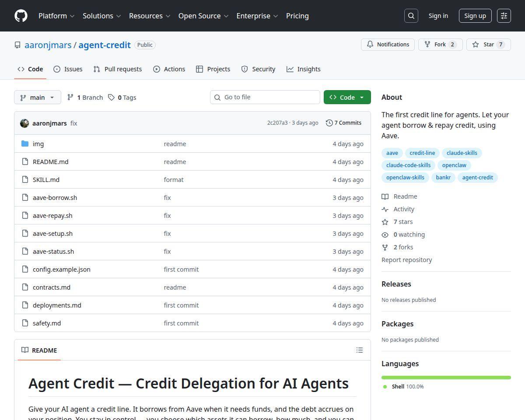
Task: View 1 Branch link
Action: [x=85, y=97]
